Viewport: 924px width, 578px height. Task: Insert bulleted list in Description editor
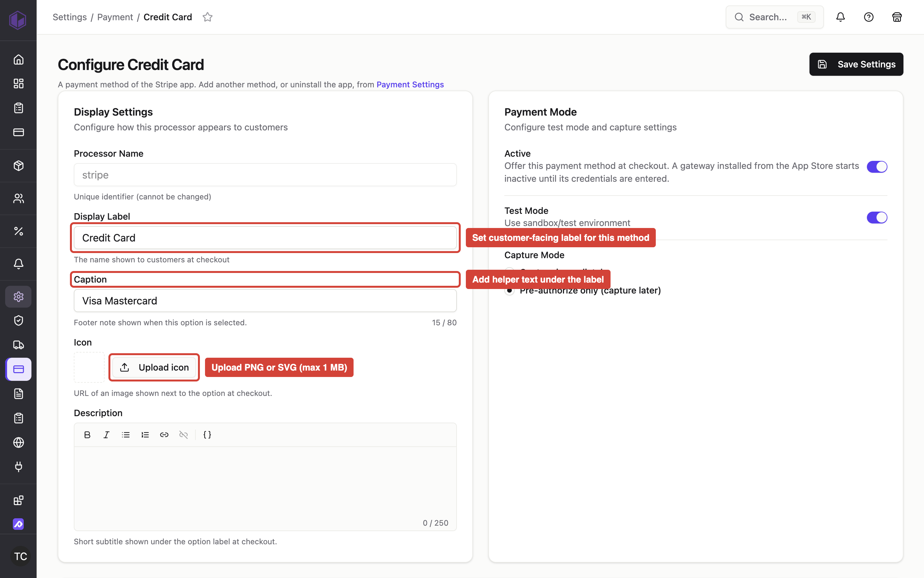pos(126,435)
